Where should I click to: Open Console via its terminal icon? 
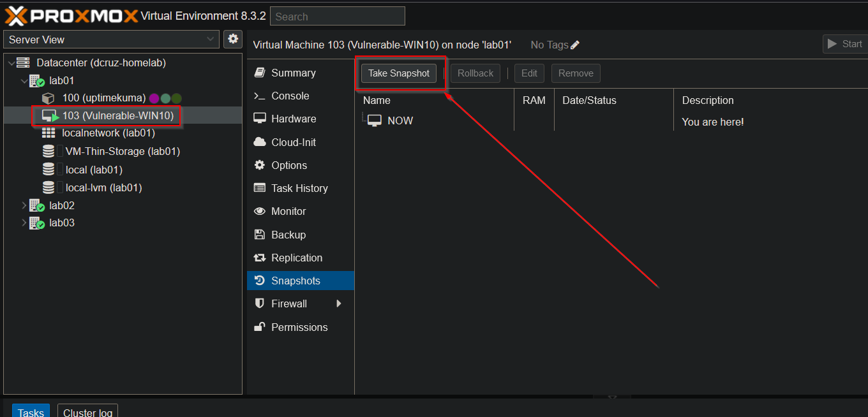(x=260, y=96)
